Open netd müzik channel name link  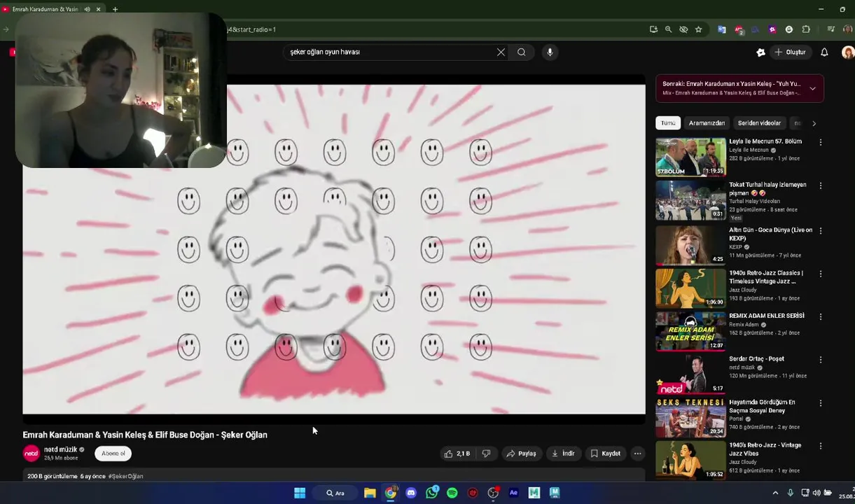61,449
